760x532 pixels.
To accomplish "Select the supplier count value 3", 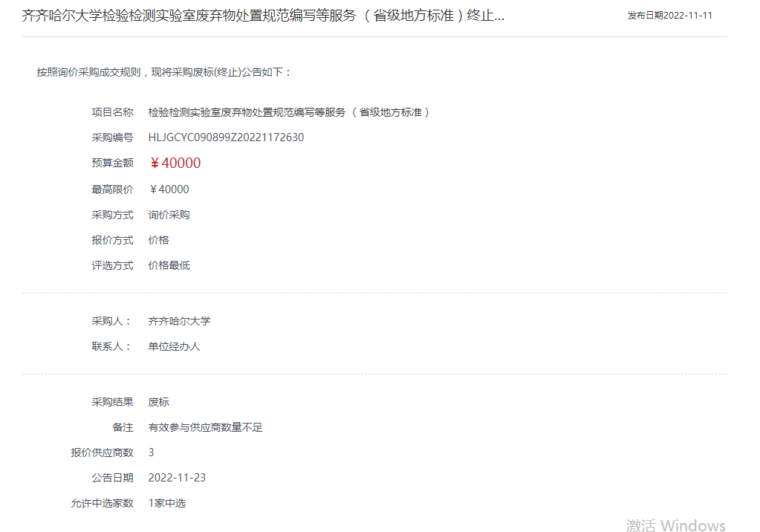I will coord(152,452).
